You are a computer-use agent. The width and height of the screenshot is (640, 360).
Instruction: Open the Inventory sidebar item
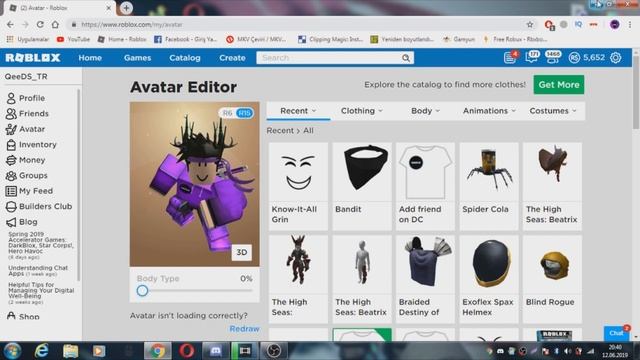click(x=31, y=144)
